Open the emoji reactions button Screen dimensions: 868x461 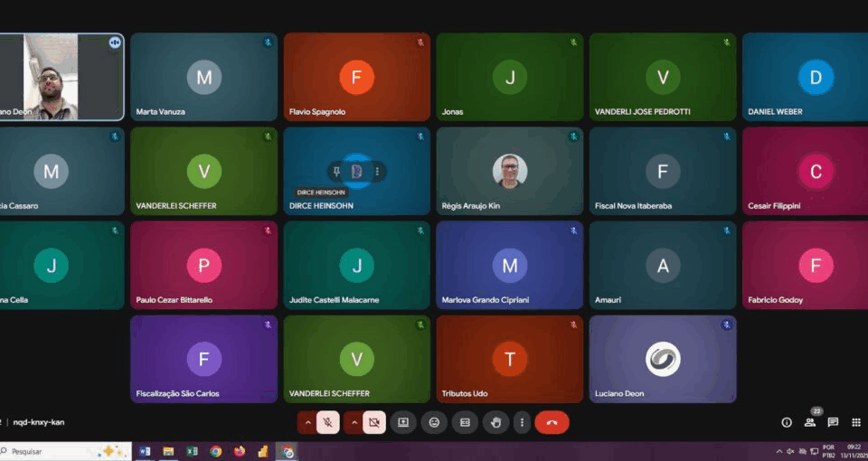coord(434,422)
